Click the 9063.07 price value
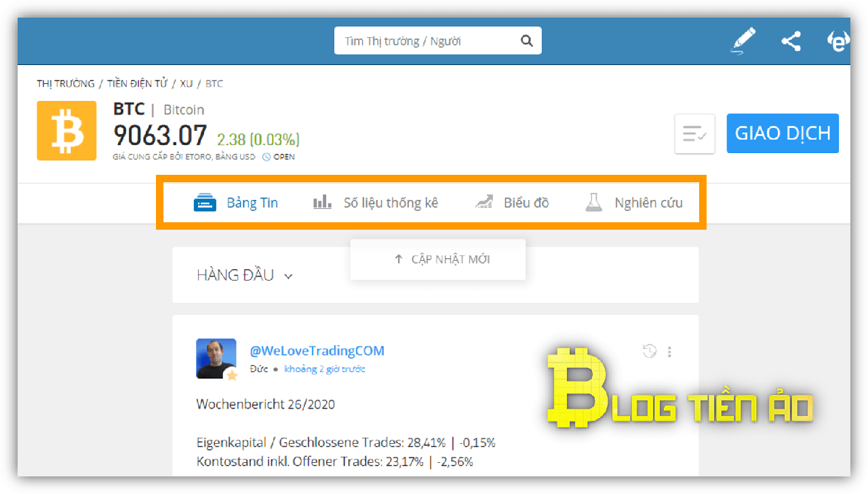The width and height of the screenshot is (868, 494). 160,136
